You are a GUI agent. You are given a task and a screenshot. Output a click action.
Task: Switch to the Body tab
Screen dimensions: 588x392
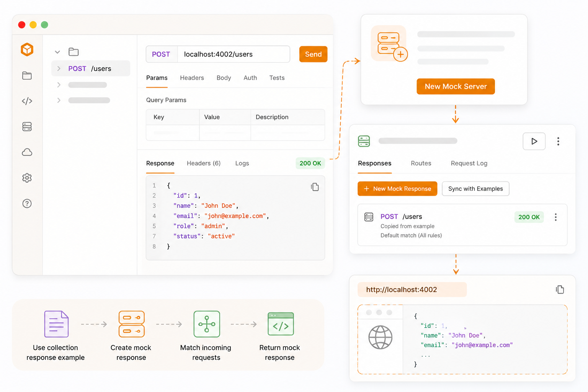(224, 78)
